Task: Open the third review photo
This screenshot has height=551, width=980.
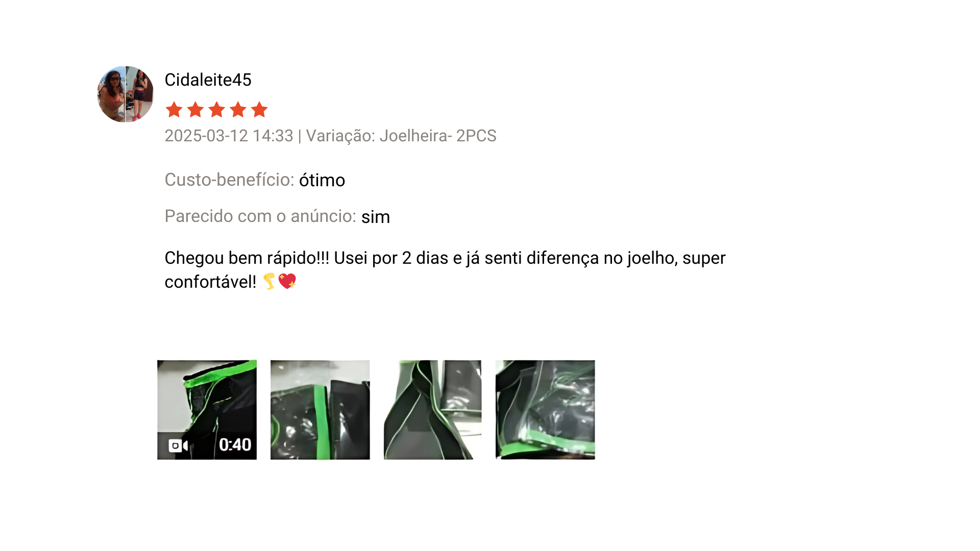Action: click(x=432, y=410)
